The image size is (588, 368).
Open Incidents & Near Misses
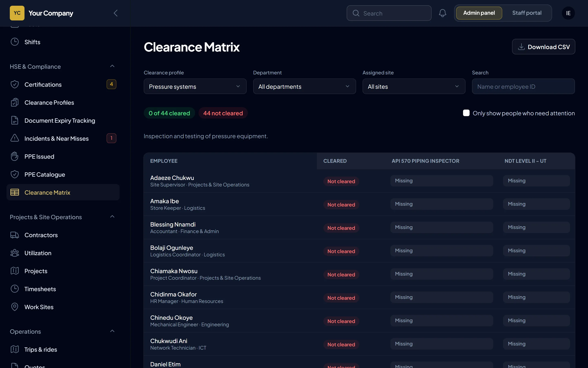[x=63, y=138]
